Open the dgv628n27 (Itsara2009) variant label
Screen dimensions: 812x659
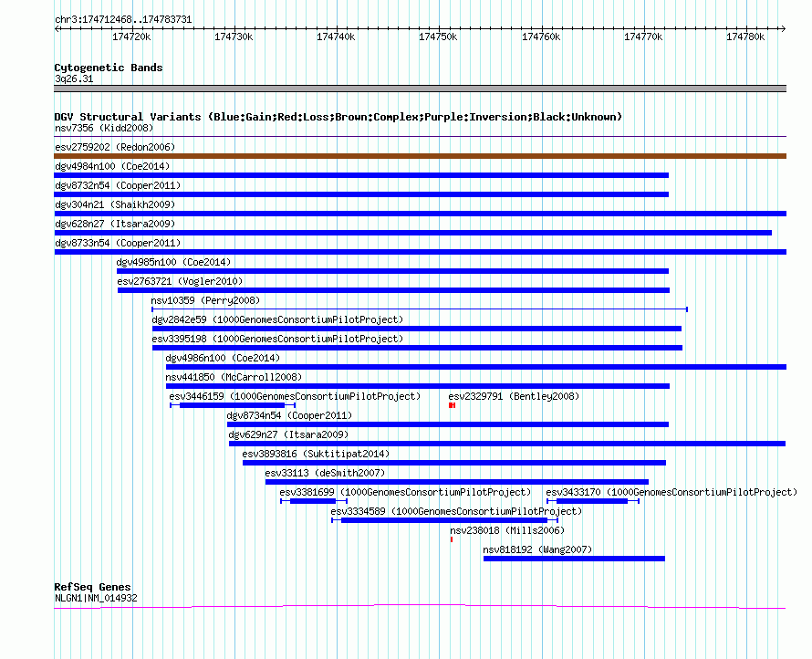(115, 224)
